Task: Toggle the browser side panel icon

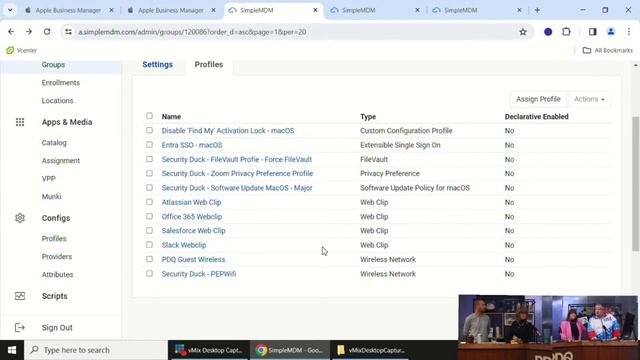Action: pos(593,31)
